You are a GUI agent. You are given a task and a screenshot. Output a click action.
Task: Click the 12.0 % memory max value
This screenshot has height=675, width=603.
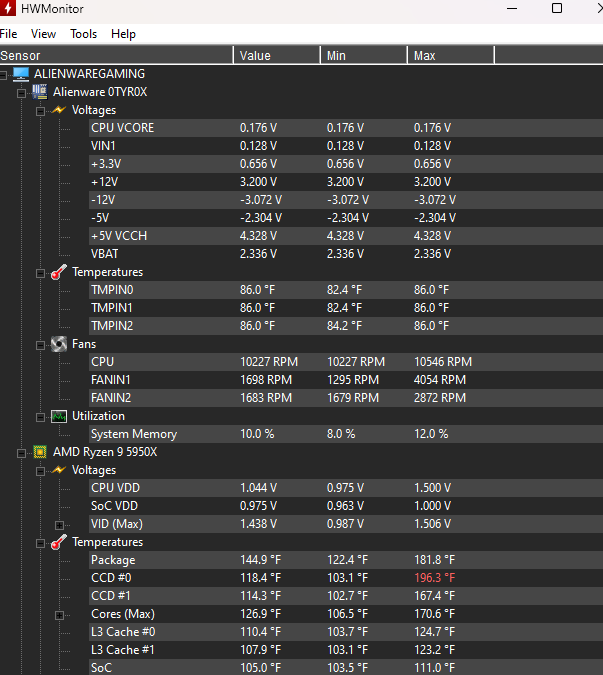click(x=431, y=434)
